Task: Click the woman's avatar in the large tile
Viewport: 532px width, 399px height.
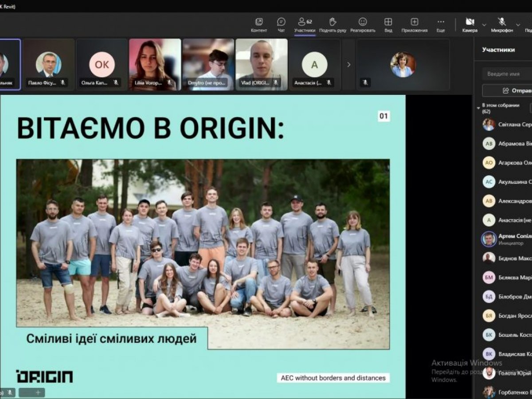Action: click(403, 65)
